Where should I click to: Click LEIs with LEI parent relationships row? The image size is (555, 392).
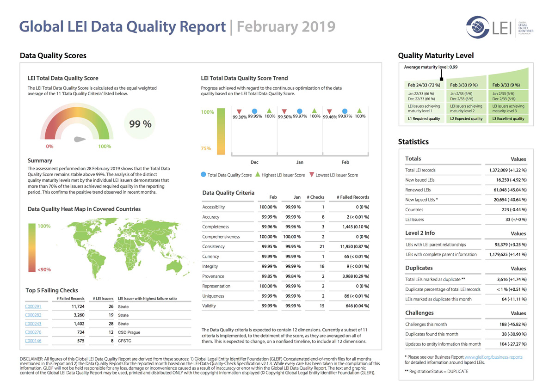pyautogui.click(x=466, y=245)
